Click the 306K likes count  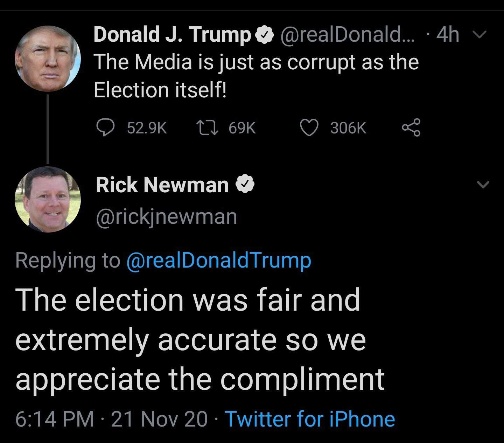coord(348,128)
